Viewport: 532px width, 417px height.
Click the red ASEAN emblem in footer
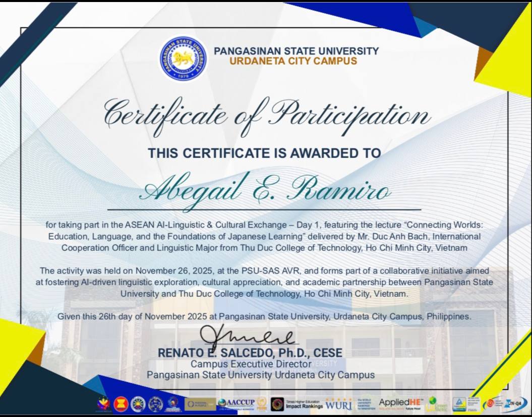121,404
